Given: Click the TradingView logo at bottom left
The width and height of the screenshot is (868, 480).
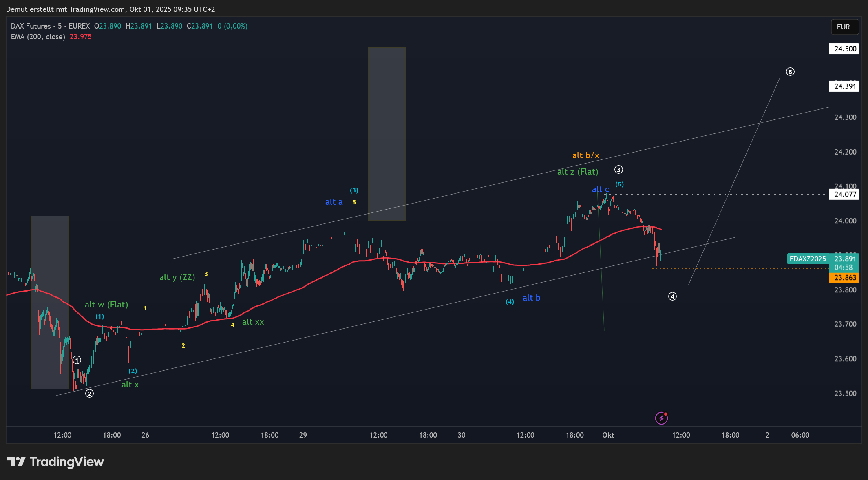Looking at the screenshot, I should click(55, 462).
